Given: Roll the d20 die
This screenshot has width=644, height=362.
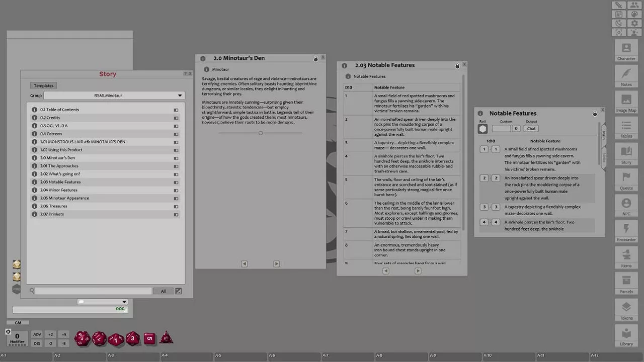Looking at the screenshot, I should pos(82,338).
